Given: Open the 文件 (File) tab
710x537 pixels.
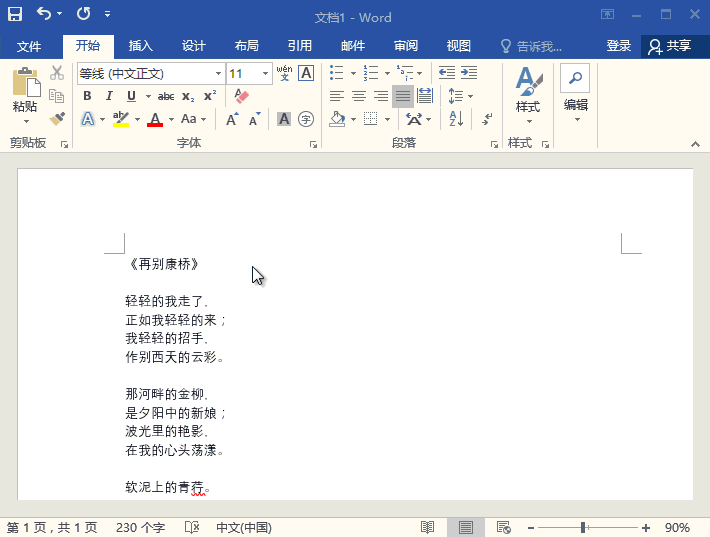Looking at the screenshot, I should 29,46.
